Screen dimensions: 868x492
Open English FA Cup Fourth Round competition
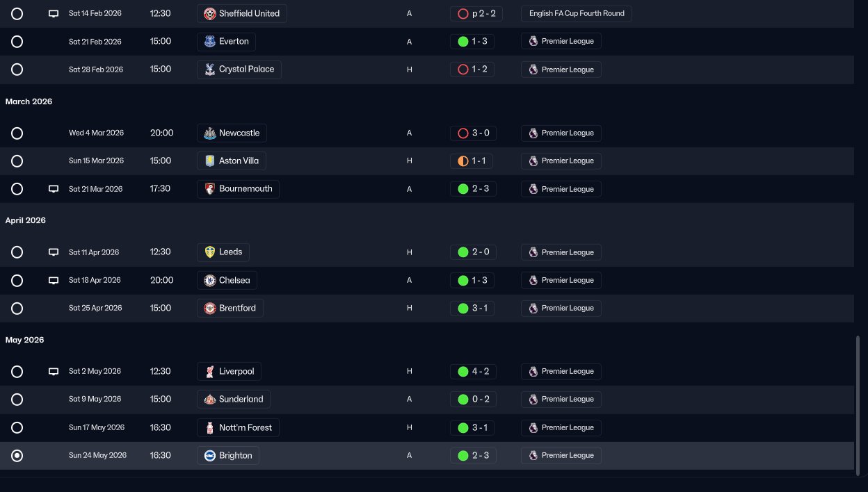pyautogui.click(x=577, y=13)
